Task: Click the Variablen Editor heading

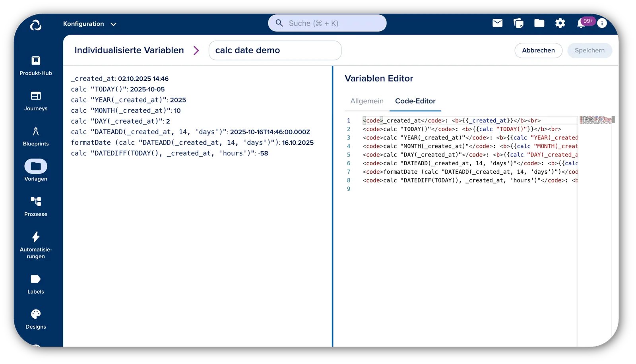Action: pos(379,78)
